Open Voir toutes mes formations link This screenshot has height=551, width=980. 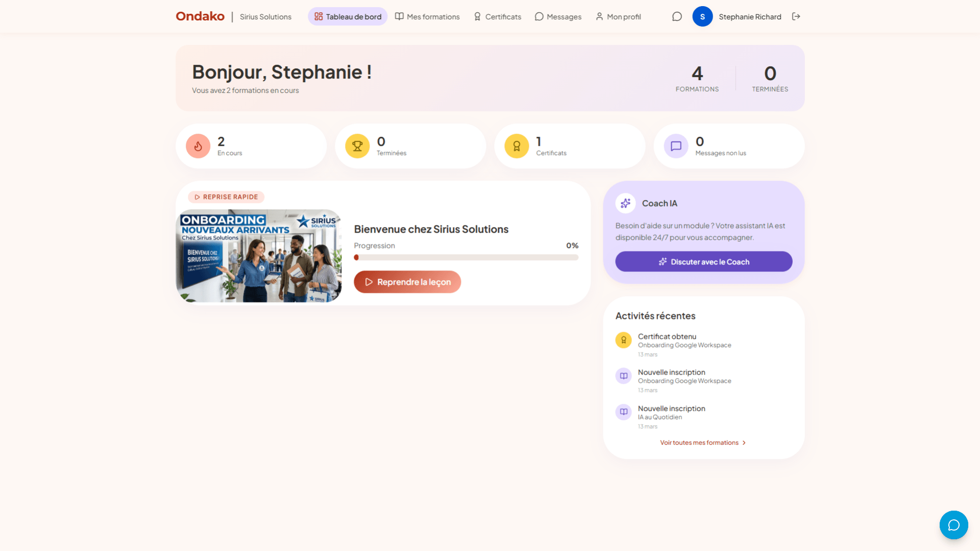pos(703,442)
